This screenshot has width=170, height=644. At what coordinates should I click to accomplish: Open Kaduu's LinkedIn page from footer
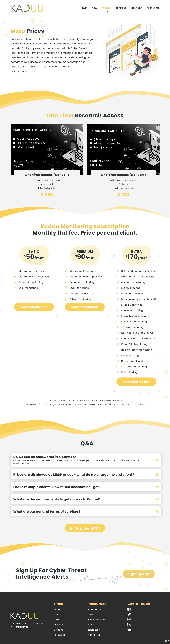coord(129,625)
